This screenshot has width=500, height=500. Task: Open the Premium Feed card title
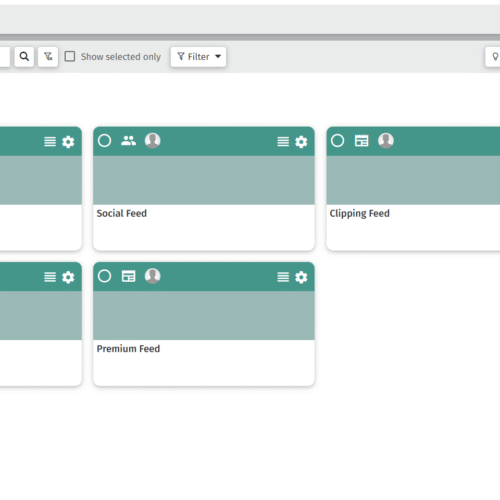[x=128, y=349]
